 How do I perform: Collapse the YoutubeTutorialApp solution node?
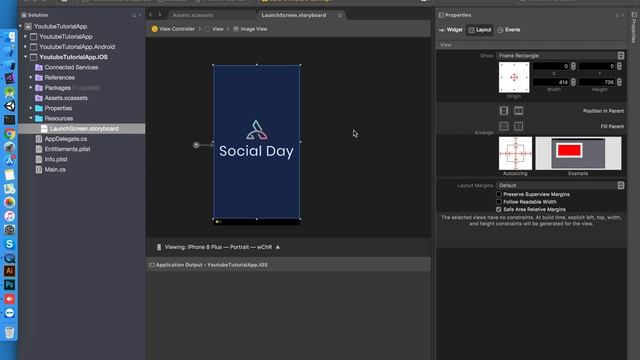tap(20, 26)
